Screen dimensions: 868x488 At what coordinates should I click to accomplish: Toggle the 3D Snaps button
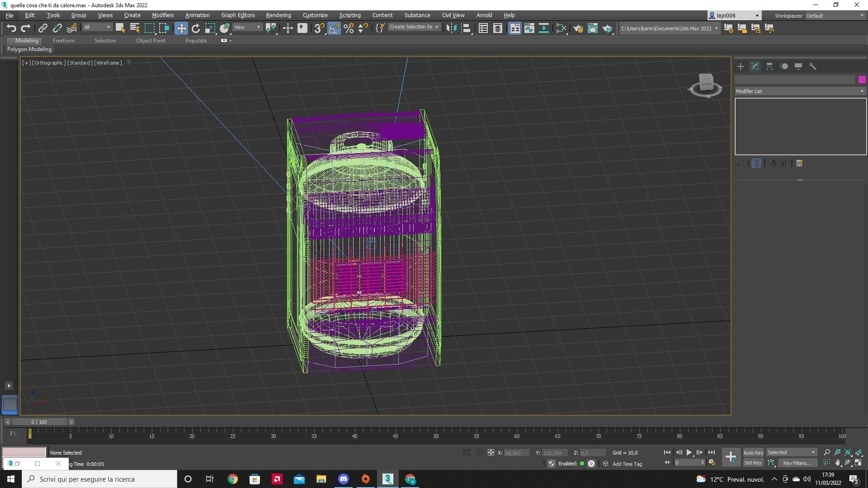tap(319, 28)
